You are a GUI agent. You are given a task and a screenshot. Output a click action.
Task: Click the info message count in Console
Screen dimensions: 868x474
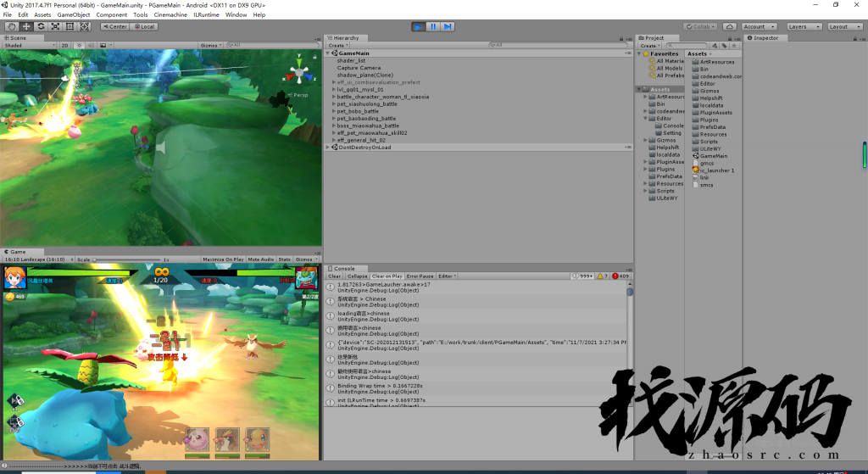[582, 276]
